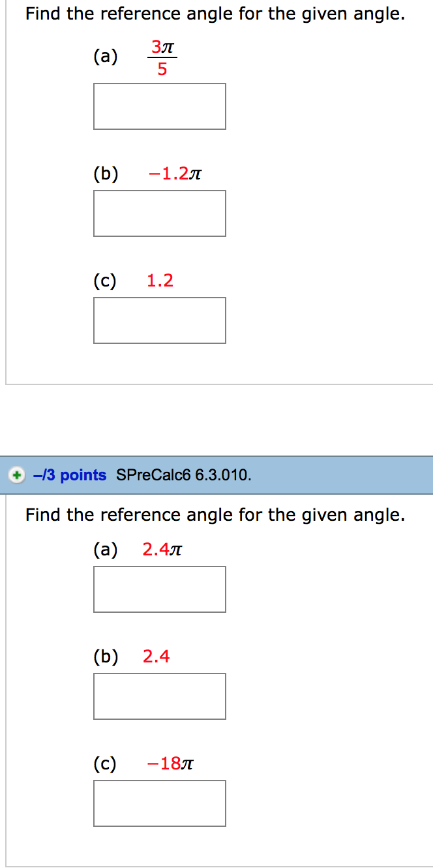The height and width of the screenshot is (868, 433).
Task: Focus the answer box for 3π/5
Action: [x=160, y=106]
